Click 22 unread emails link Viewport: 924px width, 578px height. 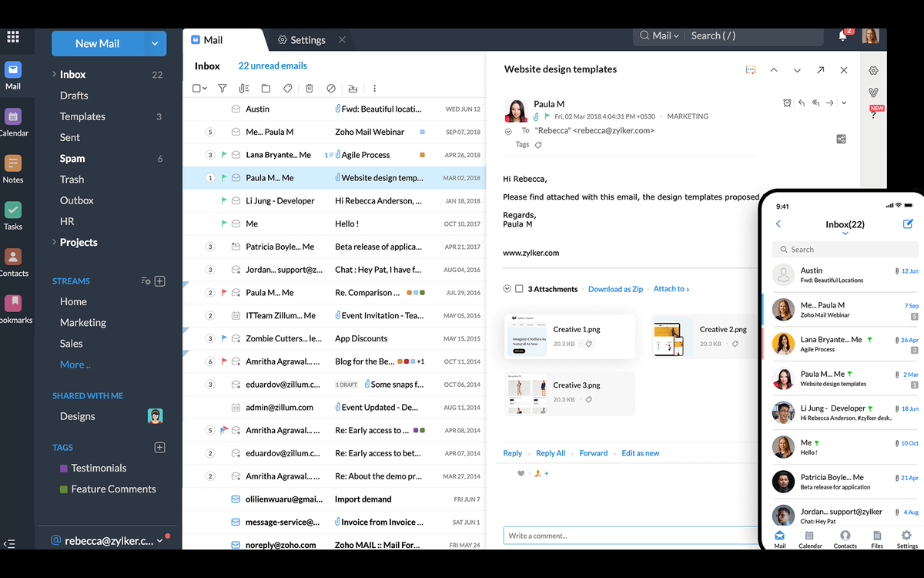[273, 66]
